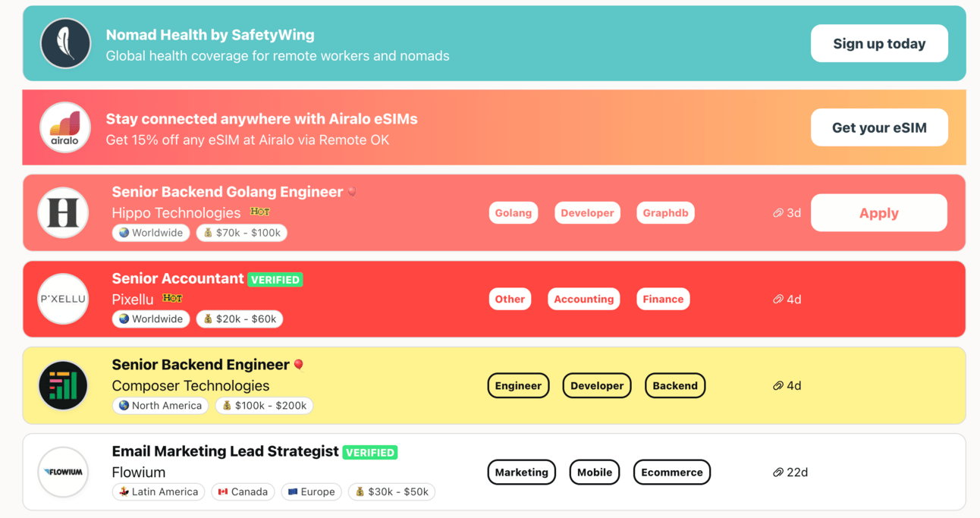
Task: Click Get your eSIM button
Action: [879, 127]
